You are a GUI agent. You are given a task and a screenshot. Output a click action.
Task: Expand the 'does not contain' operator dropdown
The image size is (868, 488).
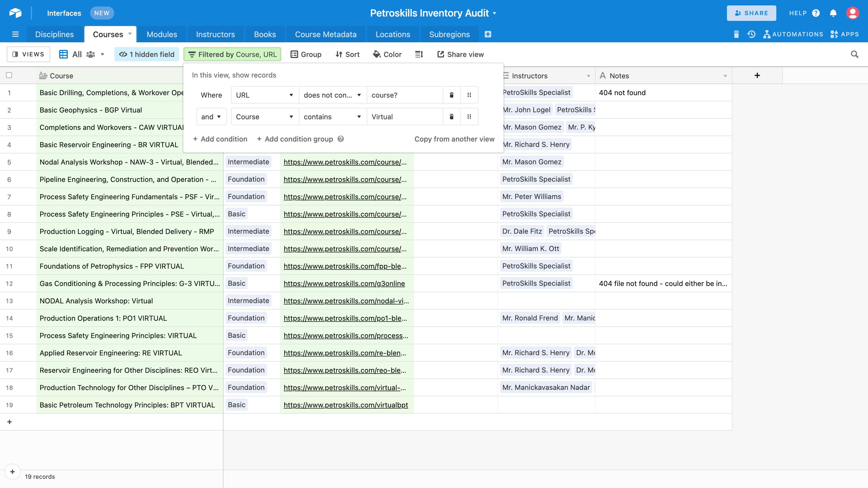click(x=332, y=95)
